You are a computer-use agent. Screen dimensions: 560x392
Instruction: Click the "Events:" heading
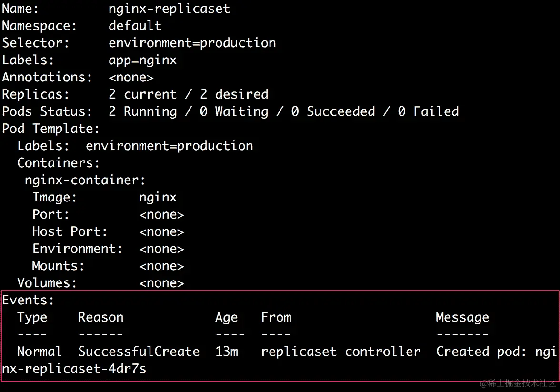[x=28, y=300]
